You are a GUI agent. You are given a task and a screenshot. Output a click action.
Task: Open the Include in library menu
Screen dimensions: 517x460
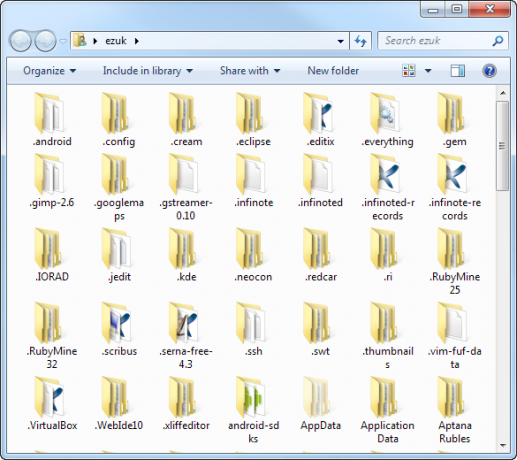tap(148, 71)
